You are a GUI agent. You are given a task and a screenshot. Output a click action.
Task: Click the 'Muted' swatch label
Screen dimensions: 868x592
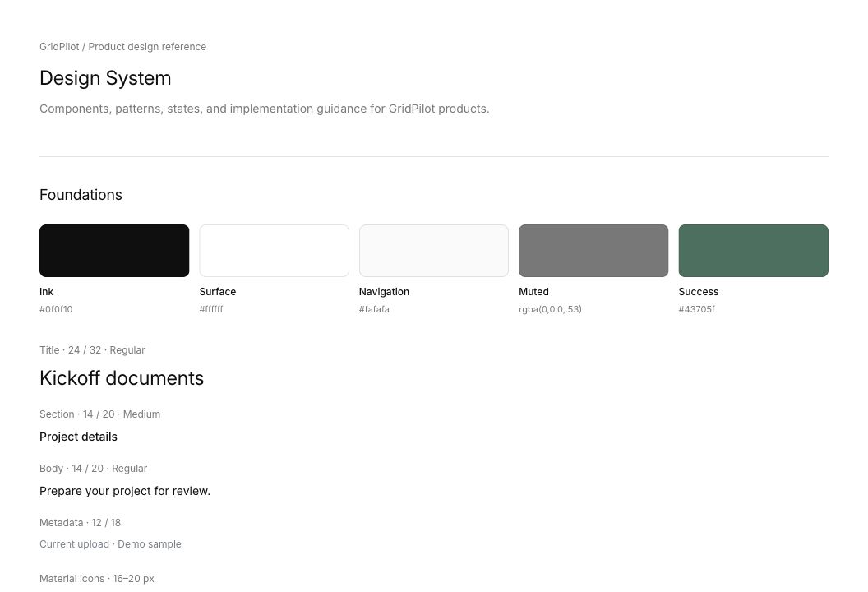[533, 292]
